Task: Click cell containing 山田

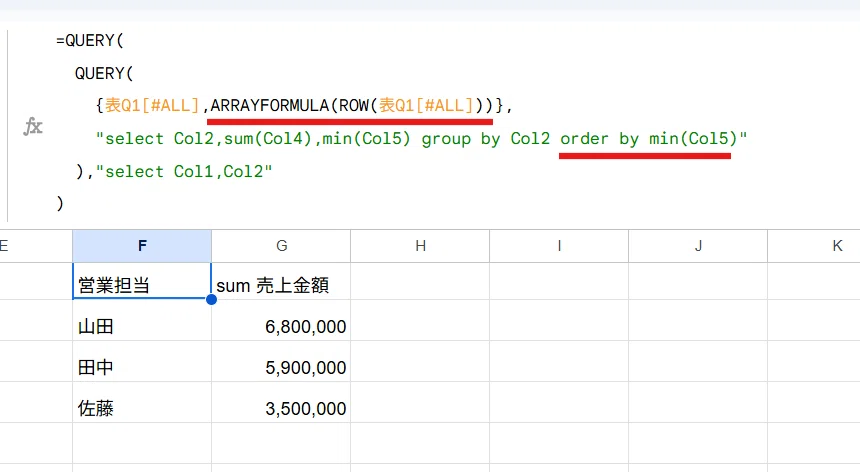Action: point(142,321)
